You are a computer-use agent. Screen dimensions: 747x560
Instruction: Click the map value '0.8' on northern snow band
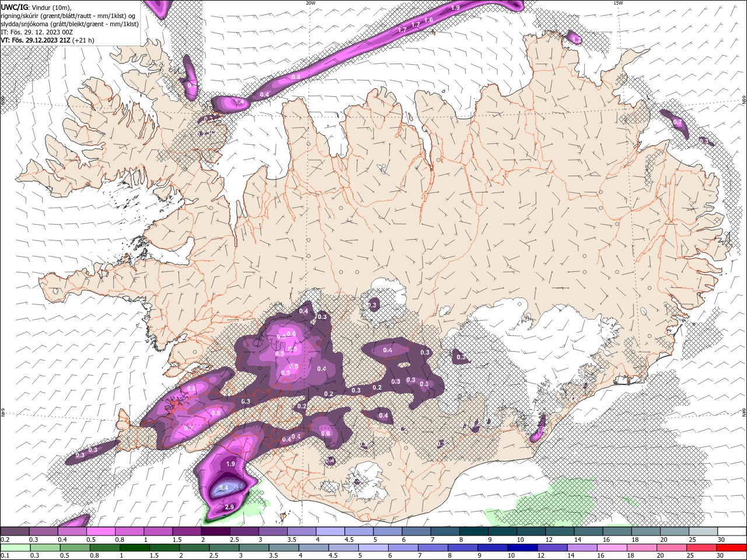pyautogui.click(x=296, y=76)
